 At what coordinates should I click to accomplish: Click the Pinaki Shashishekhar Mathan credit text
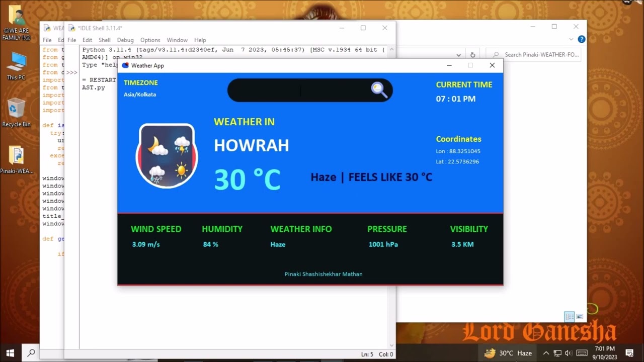[324, 275]
